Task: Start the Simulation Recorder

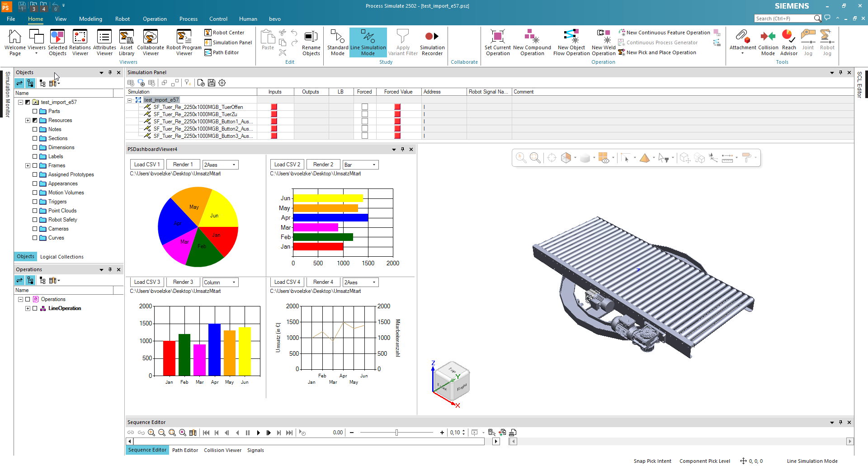Action: [432, 42]
